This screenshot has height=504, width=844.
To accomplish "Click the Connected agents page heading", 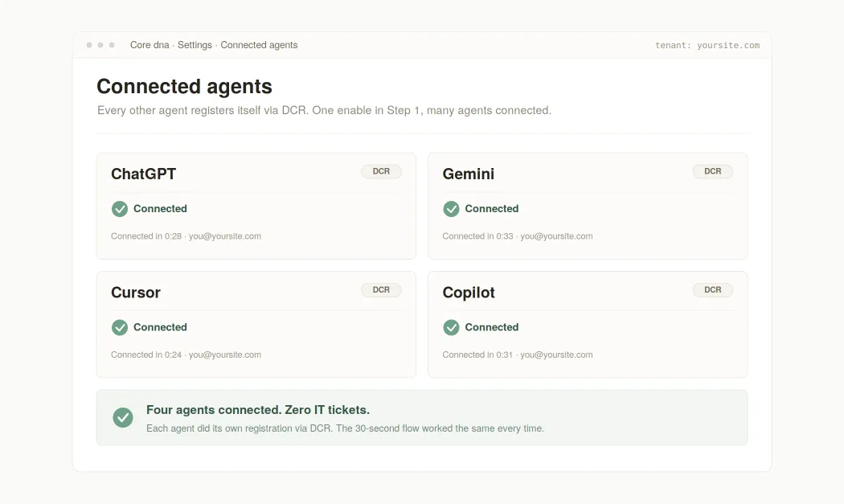I will click(185, 87).
